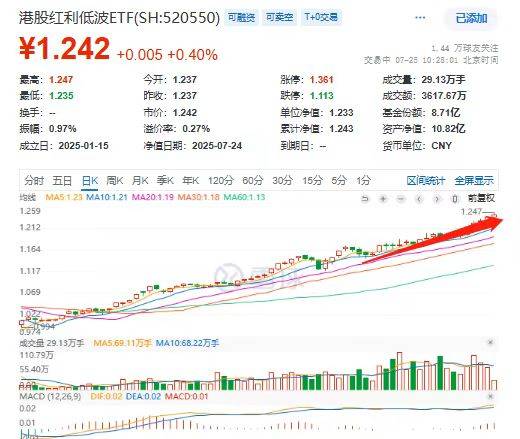The height and width of the screenshot is (439, 520).
Task: Switch to 60分 interval tab
Action: pos(252,181)
